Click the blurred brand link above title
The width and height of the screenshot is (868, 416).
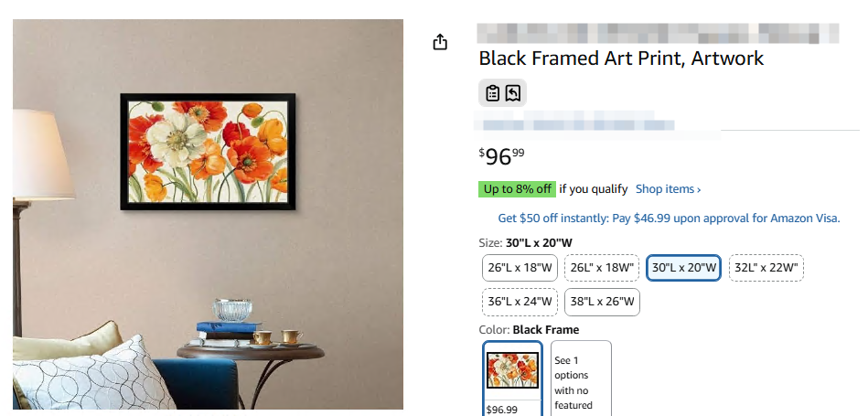tap(658, 33)
